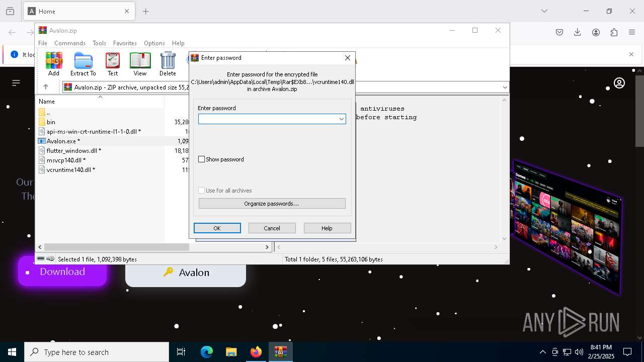This screenshot has width=644, height=362.
Task: Select msvcp140.dll file entry
Action: click(66, 160)
